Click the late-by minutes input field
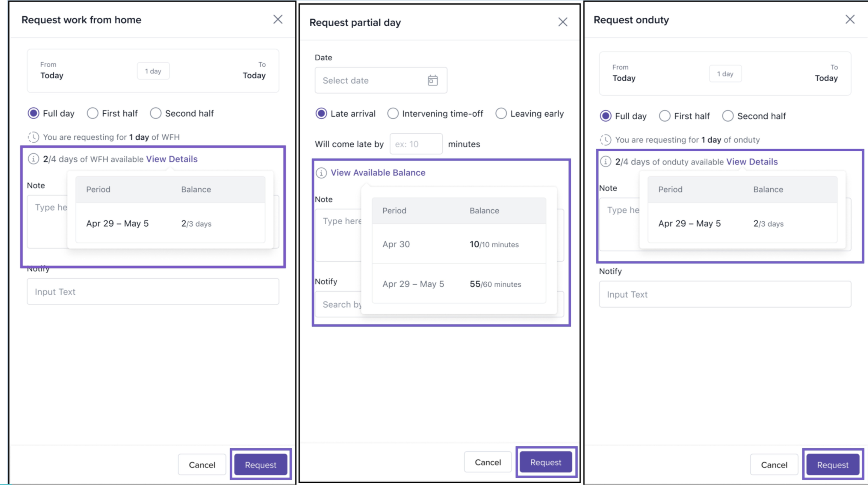Screen dimensions: 868x485 pyautogui.click(x=416, y=144)
